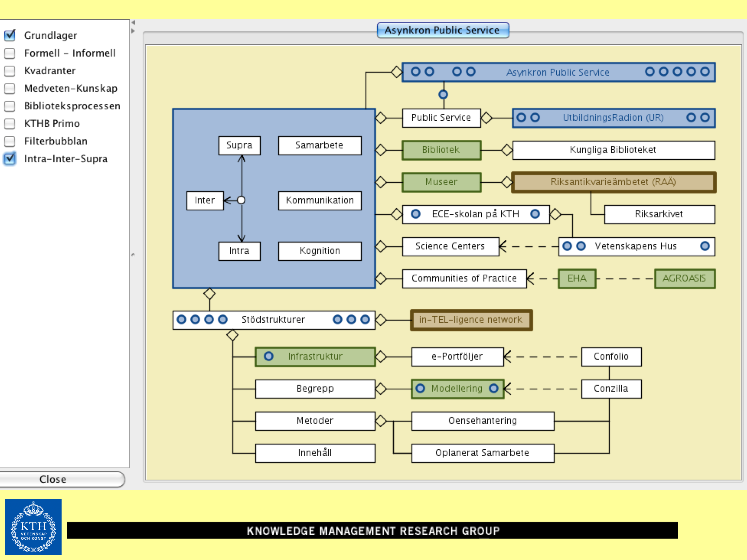Image resolution: width=747 pixels, height=560 pixels.
Task: Click the diamond left of Public Service
Action: pyautogui.click(x=381, y=118)
